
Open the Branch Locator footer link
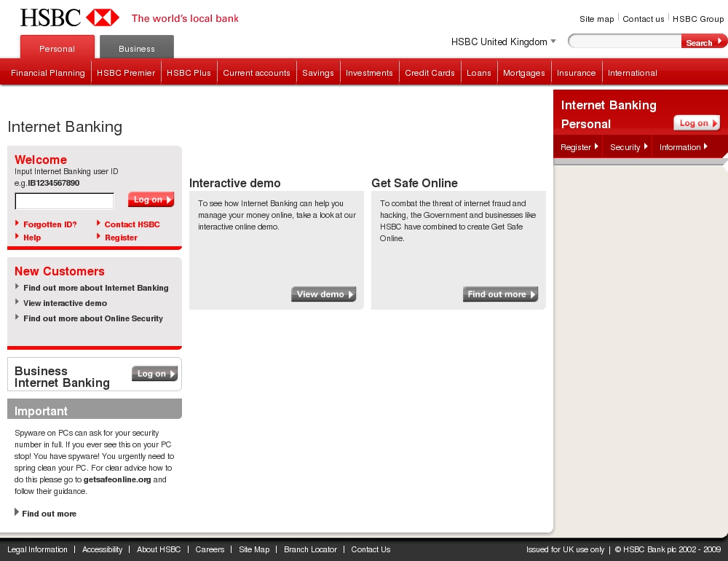[x=310, y=549]
